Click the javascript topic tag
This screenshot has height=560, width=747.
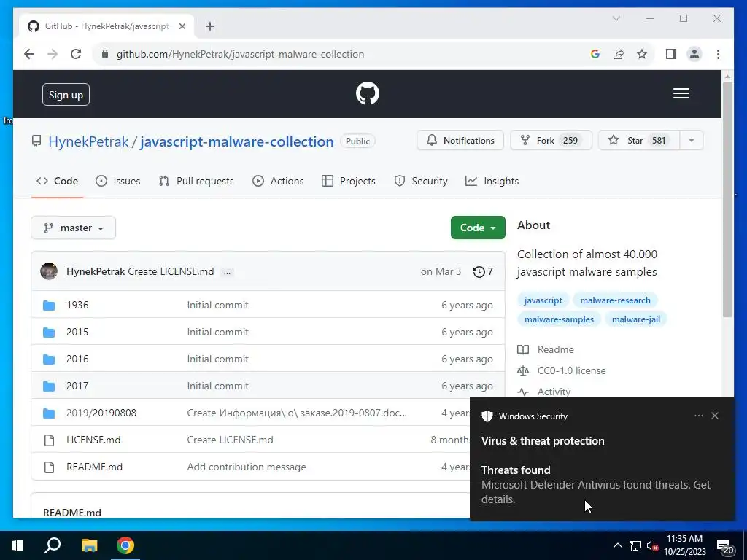click(543, 300)
